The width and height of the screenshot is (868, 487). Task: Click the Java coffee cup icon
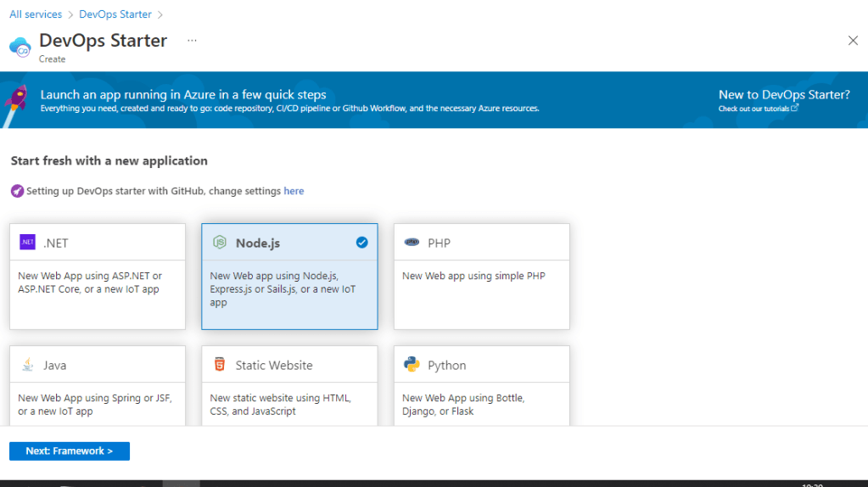pyautogui.click(x=27, y=365)
